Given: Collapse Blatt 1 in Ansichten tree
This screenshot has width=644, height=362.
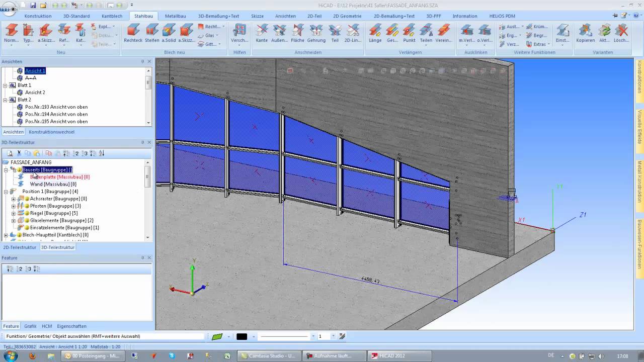Looking at the screenshot, I should coord(6,85).
